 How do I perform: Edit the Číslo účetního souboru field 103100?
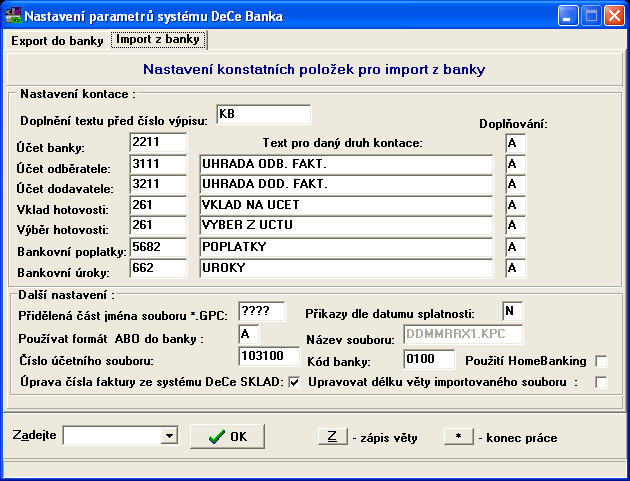(269, 356)
